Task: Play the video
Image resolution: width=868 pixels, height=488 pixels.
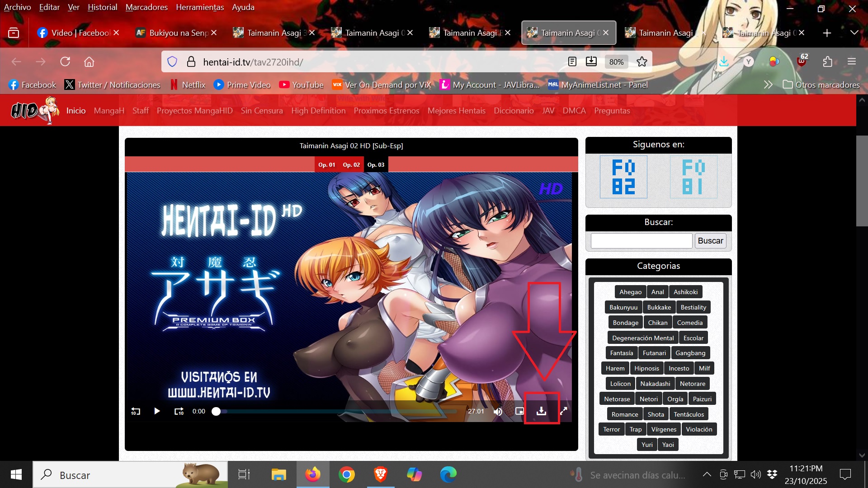Action: (x=157, y=411)
